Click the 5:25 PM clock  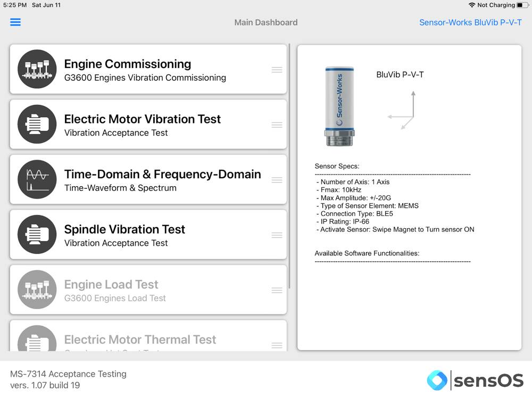pyautogui.click(x=14, y=5)
